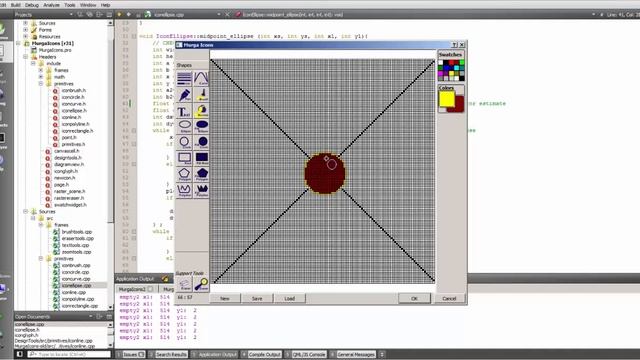This screenshot has height=360, width=640.
Task: Open the Window menu
Action: (x=88, y=5)
